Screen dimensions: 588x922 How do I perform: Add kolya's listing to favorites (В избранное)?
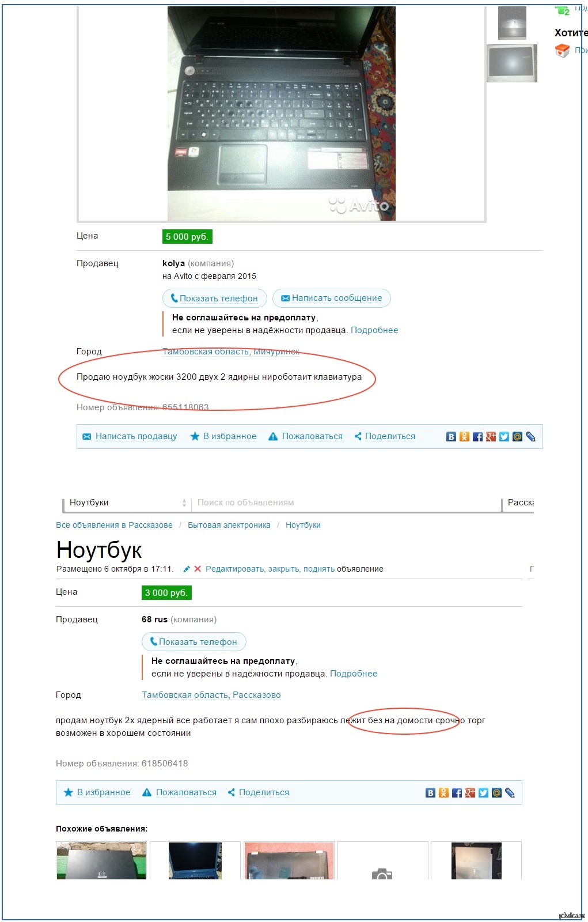pos(223,436)
